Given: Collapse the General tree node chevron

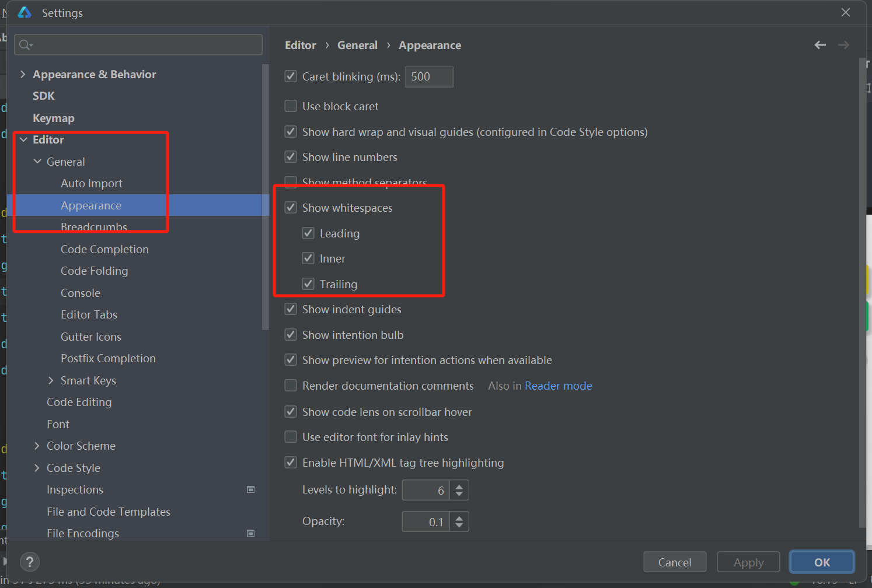Looking at the screenshot, I should [x=37, y=161].
